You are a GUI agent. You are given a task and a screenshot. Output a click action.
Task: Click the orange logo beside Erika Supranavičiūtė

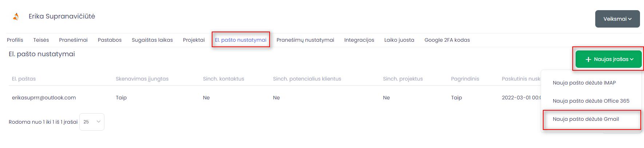16,17
